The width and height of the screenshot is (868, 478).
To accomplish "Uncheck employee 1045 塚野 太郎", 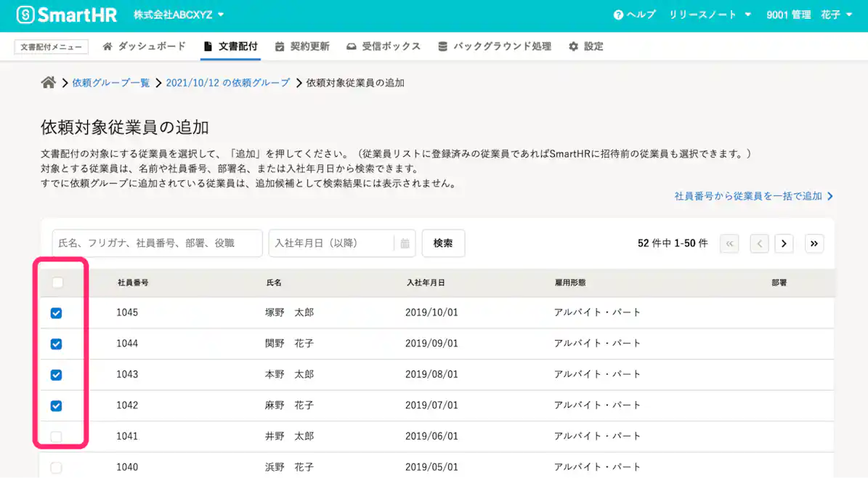I will [56, 313].
